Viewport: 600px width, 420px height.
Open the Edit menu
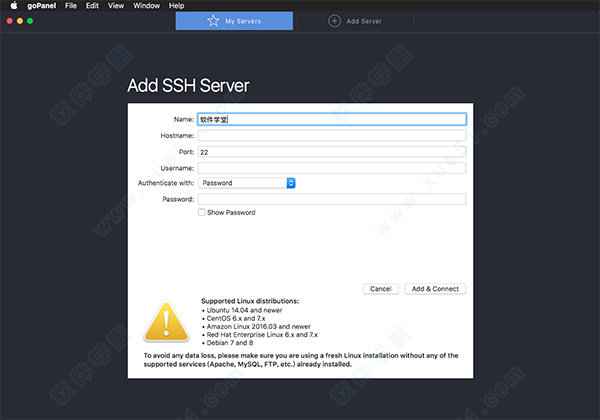(x=92, y=6)
